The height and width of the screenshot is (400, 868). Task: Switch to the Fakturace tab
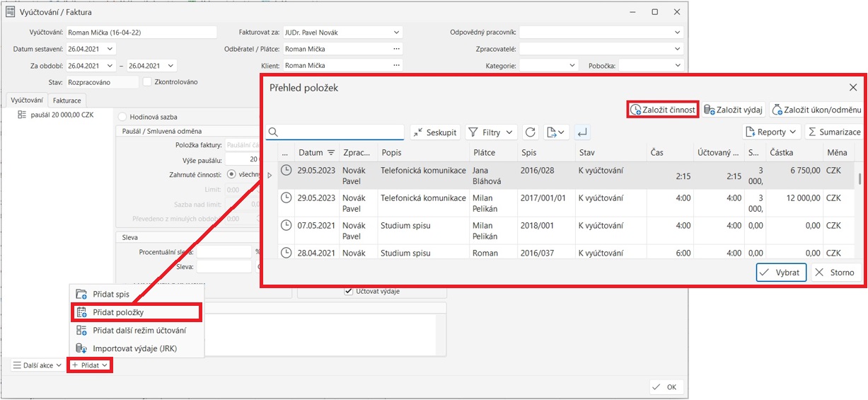click(67, 101)
